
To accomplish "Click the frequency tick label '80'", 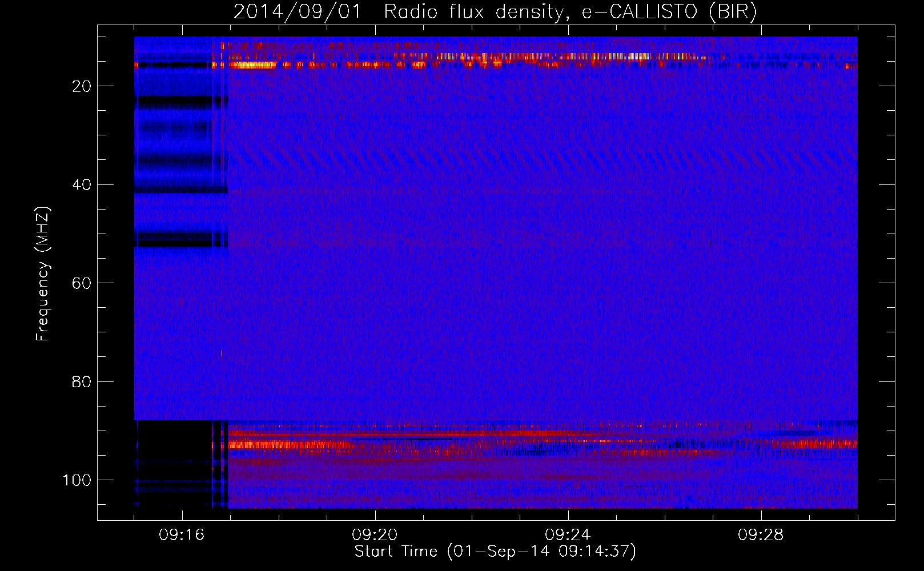I will (x=82, y=381).
